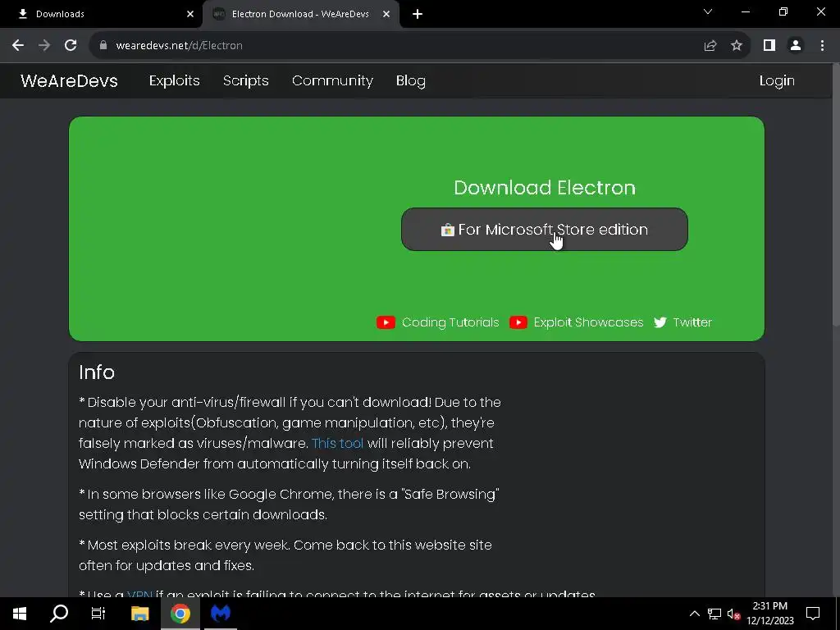
Task: Share this page using the share icon
Action: [x=710, y=46]
